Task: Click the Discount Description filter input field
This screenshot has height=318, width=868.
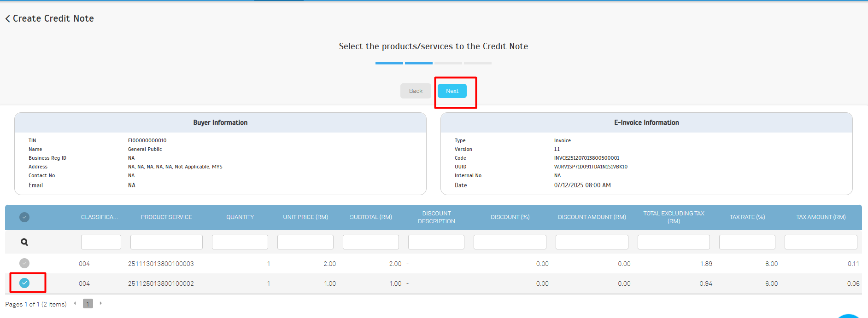Action: point(436,242)
